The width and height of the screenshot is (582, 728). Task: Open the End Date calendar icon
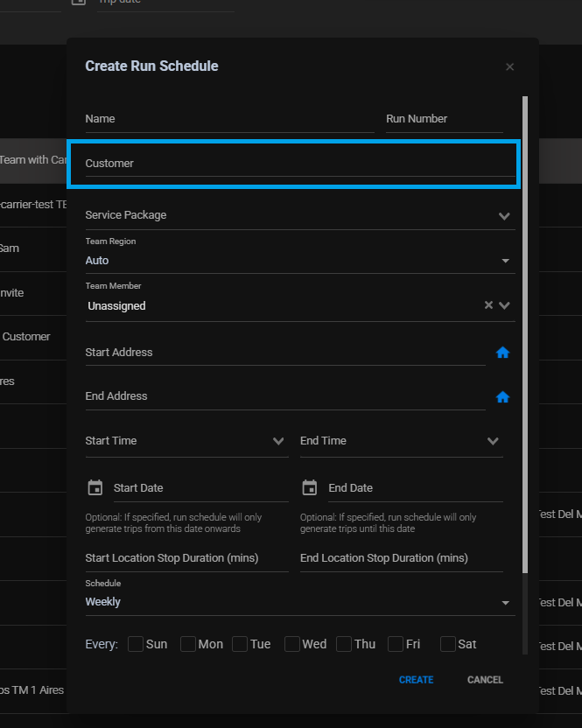tap(309, 487)
